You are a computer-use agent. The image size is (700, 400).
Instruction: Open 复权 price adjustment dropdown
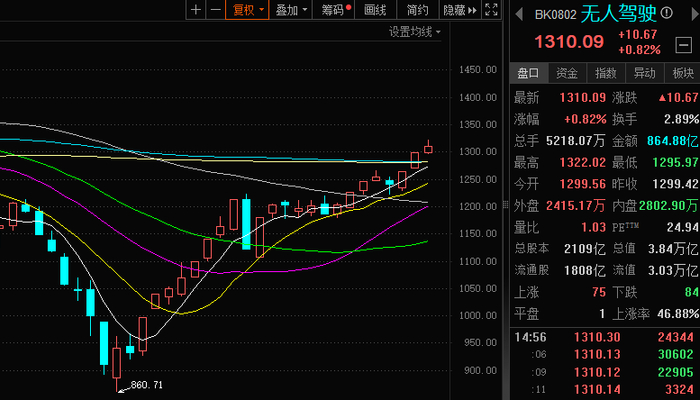pyautogui.click(x=247, y=10)
